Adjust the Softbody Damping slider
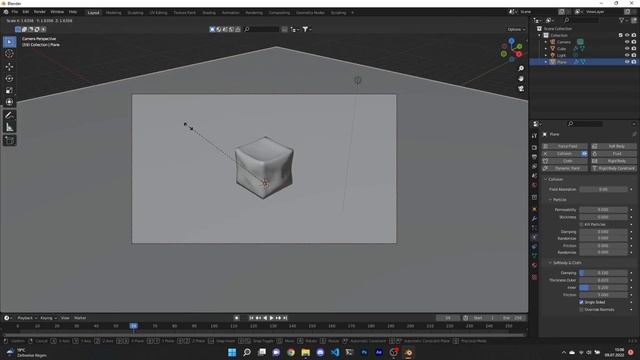 click(x=603, y=273)
